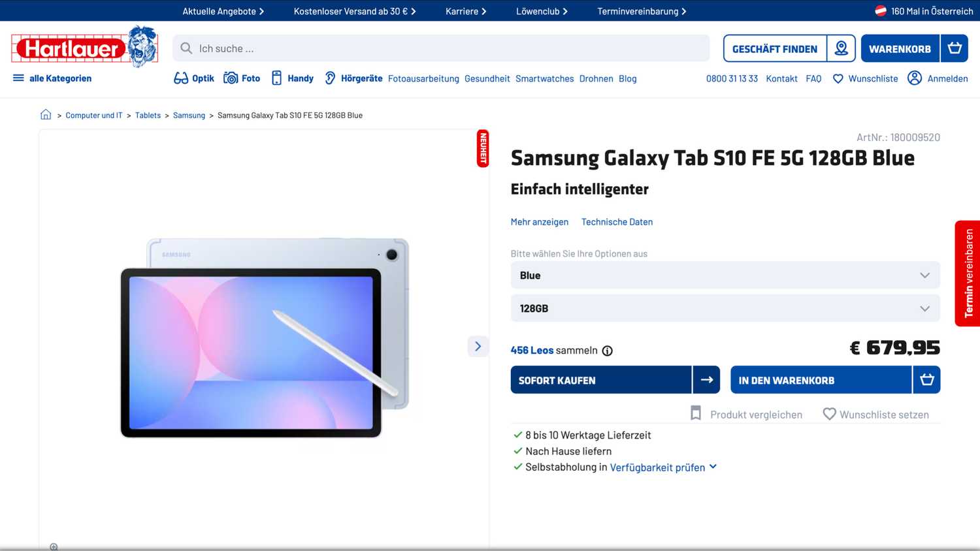Open the Termin vereinbaren side tab

968,273
